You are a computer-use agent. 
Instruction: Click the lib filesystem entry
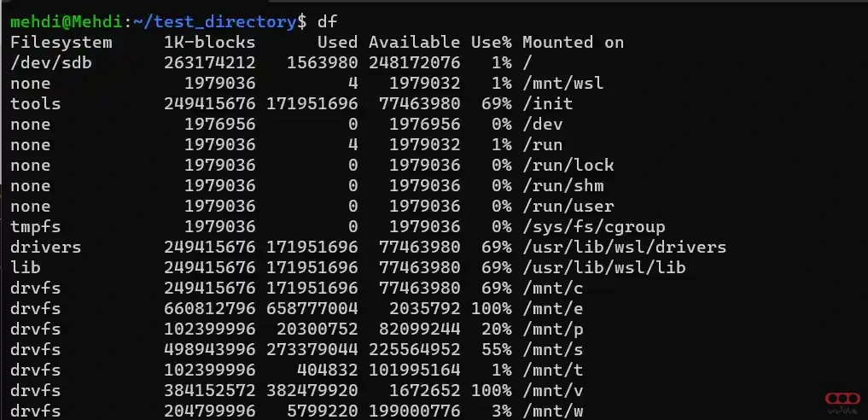point(26,267)
